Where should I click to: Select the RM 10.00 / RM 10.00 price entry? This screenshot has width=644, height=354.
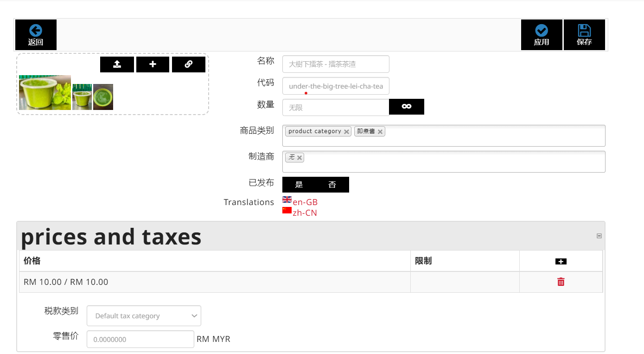(x=66, y=282)
